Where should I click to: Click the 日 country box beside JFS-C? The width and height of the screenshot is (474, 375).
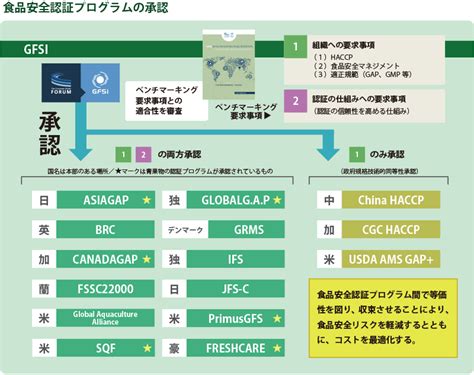tap(174, 289)
